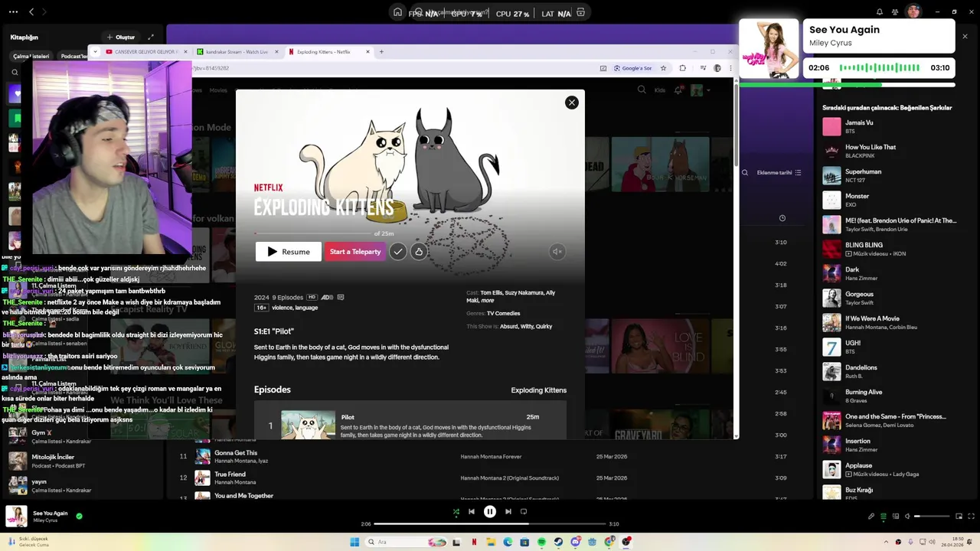Screen dimensions: 980x551
Task: Open the Spotify miniplayer icon
Action: point(959,517)
